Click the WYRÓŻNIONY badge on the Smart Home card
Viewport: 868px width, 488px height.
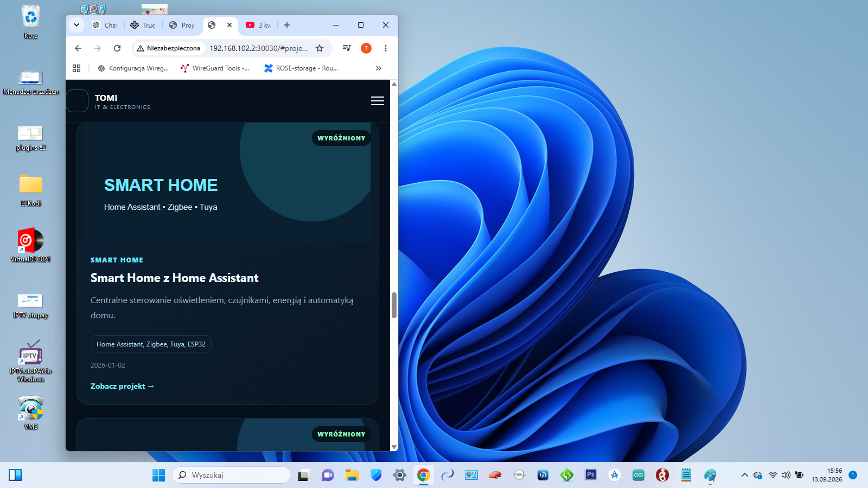[x=341, y=138]
